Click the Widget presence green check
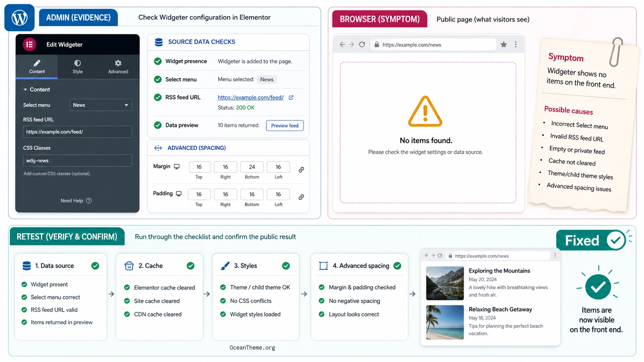The image size is (644, 362). [158, 61]
